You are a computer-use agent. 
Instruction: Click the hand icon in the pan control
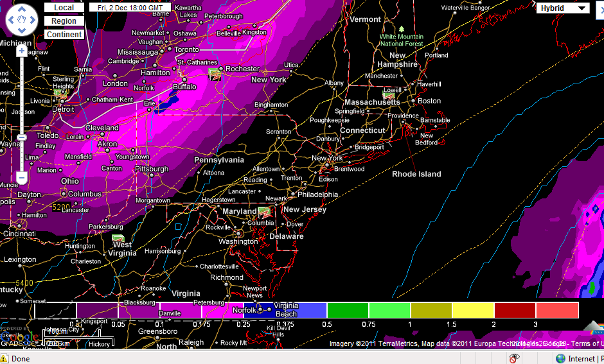[22, 19]
